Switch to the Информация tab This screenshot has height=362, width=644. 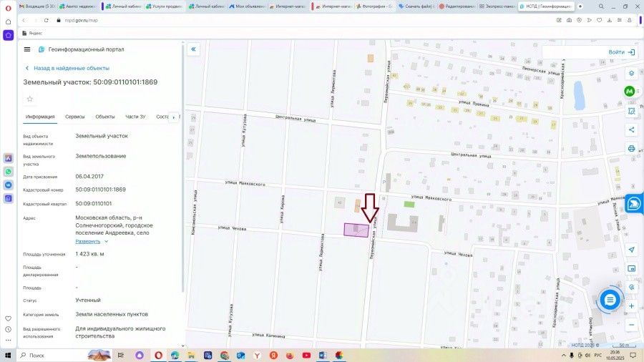[x=40, y=117]
